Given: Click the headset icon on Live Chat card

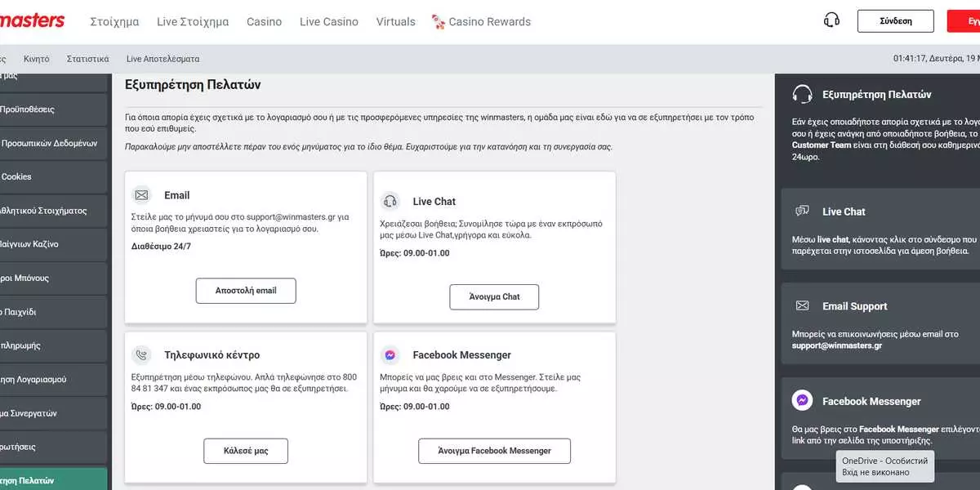Looking at the screenshot, I should pos(390,201).
